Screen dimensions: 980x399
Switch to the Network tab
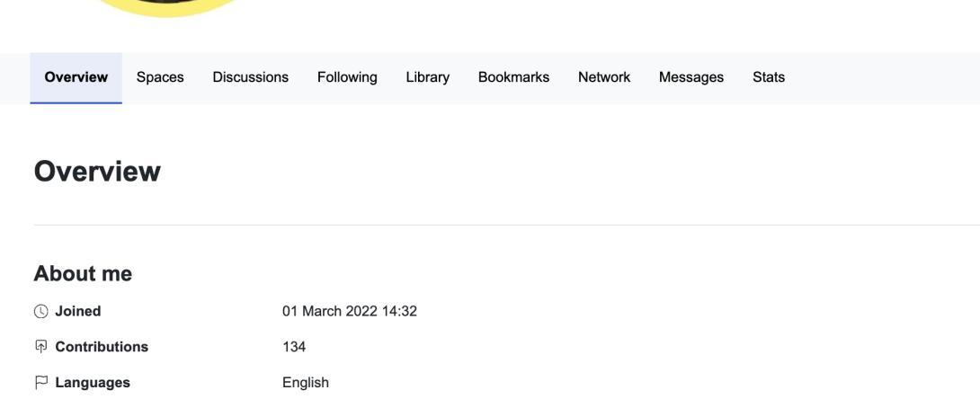pos(604,77)
